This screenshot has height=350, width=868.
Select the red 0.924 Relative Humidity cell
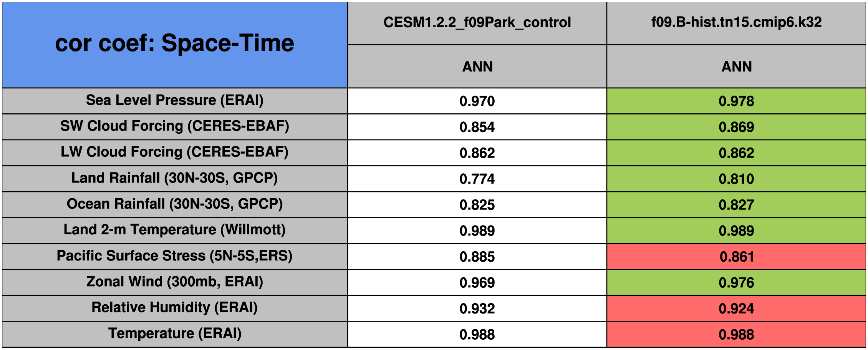click(736, 309)
